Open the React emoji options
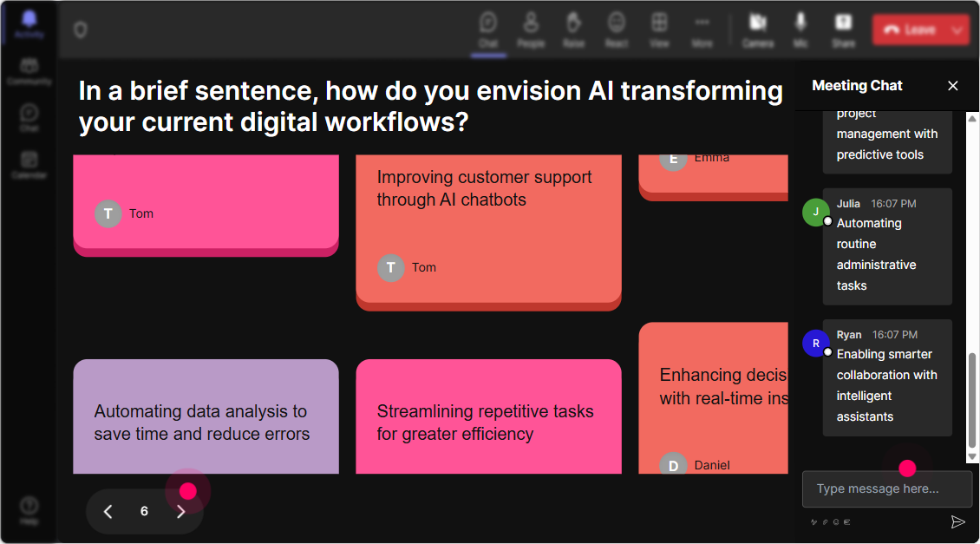This screenshot has height=544, width=980. 617,30
